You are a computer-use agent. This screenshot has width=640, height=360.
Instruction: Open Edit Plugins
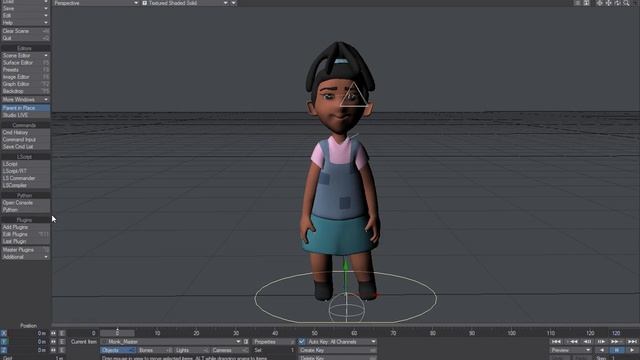(x=25, y=234)
